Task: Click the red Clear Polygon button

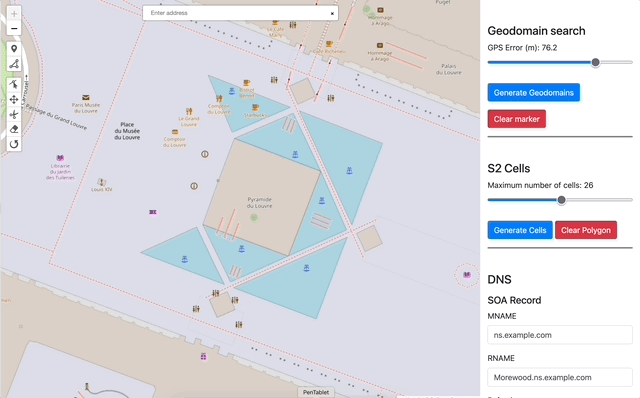Action: [x=586, y=230]
